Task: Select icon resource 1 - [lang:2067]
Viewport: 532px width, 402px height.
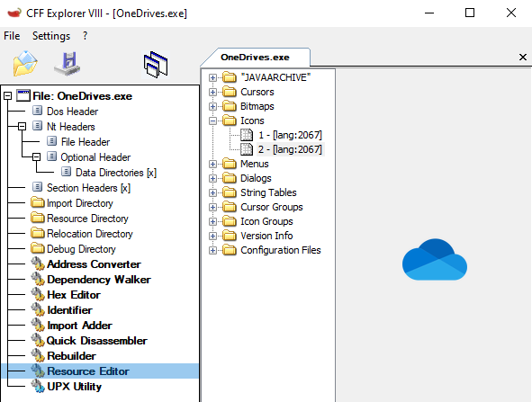Action: (290, 135)
